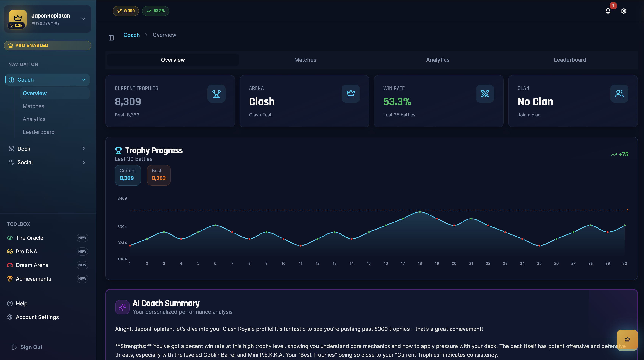Click the 53.3% win rate pill at top
Screen dimensions: 644x360
[155, 11]
